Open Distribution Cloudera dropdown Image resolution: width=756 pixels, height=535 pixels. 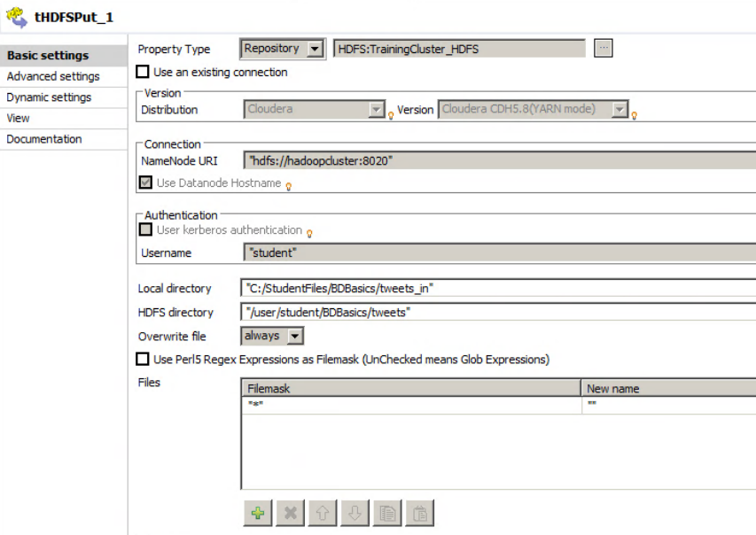(315, 110)
